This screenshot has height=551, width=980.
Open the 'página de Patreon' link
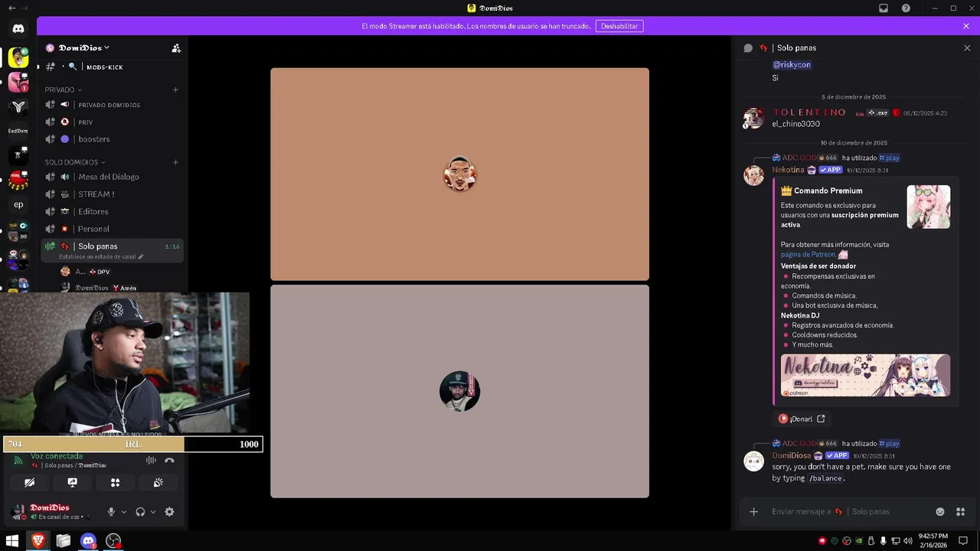(x=808, y=255)
